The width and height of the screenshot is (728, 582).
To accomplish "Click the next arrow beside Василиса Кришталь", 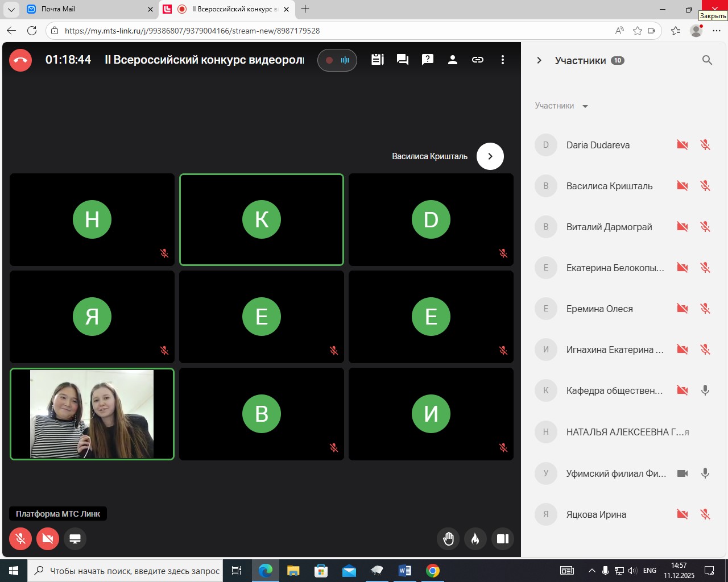I will pos(490,156).
